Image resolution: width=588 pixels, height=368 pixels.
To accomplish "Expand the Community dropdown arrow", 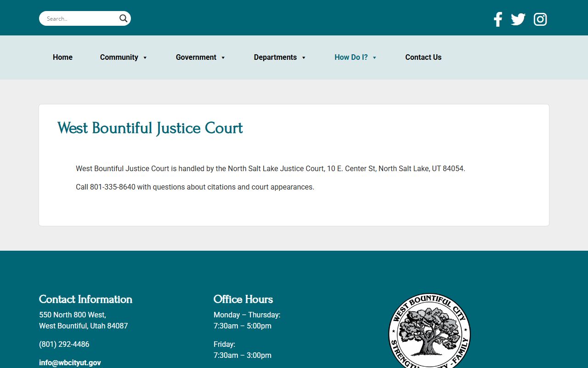I will coord(145,57).
